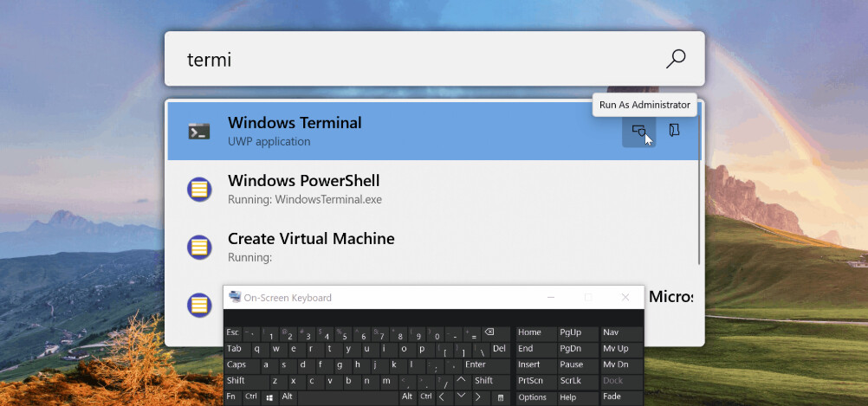Image resolution: width=868 pixels, height=406 pixels.
Task: Click the results list vertical scrollbar
Action: [x=699, y=190]
